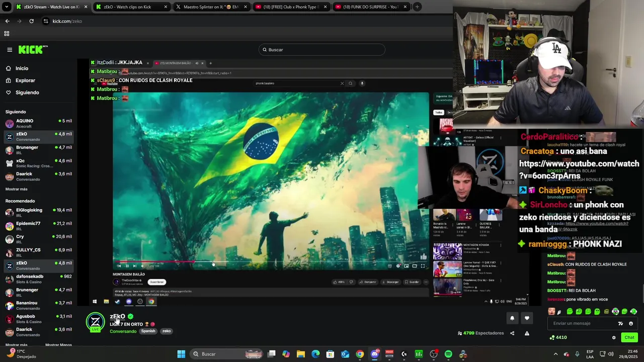This screenshot has height=362, width=644.
Task: Toggle stream notifications bell
Action: tap(512, 318)
